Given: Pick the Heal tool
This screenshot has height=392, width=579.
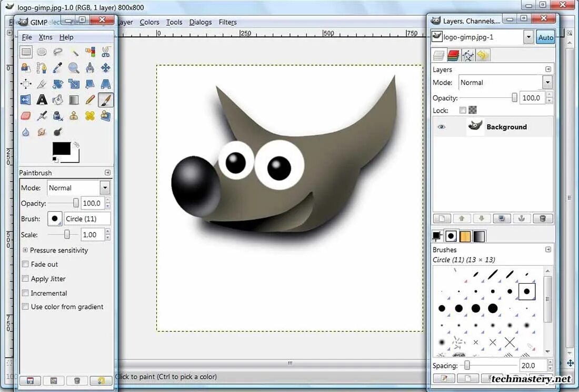Looking at the screenshot, I should tap(89, 116).
